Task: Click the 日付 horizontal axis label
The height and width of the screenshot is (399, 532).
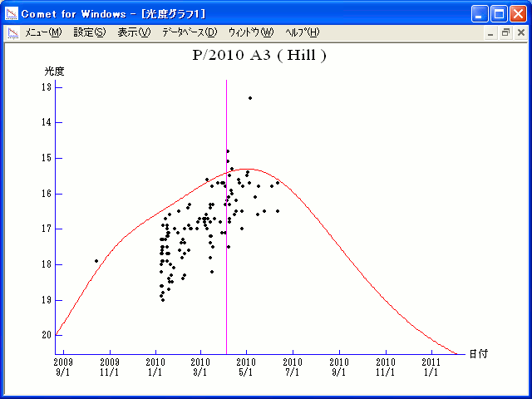Action: (477, 353)
